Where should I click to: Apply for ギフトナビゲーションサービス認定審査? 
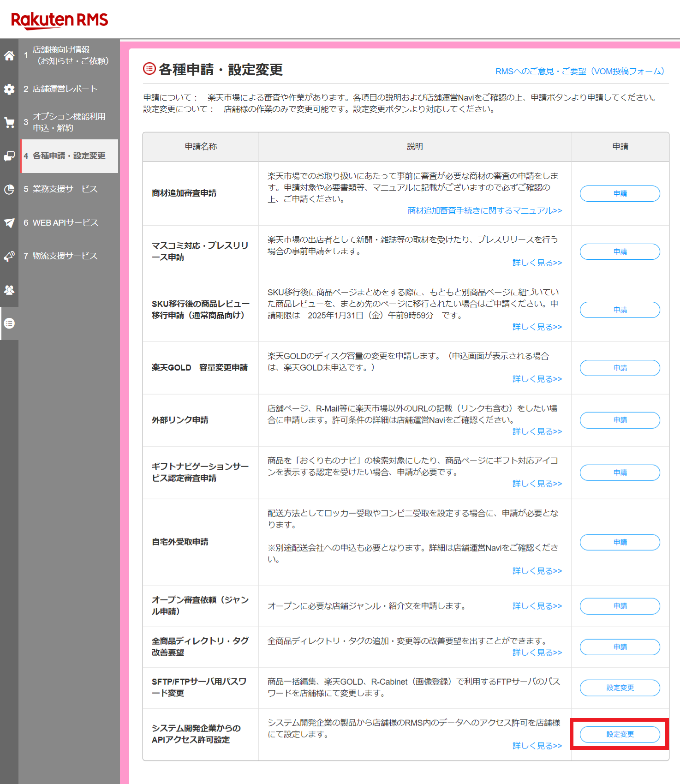coord(620,473)
